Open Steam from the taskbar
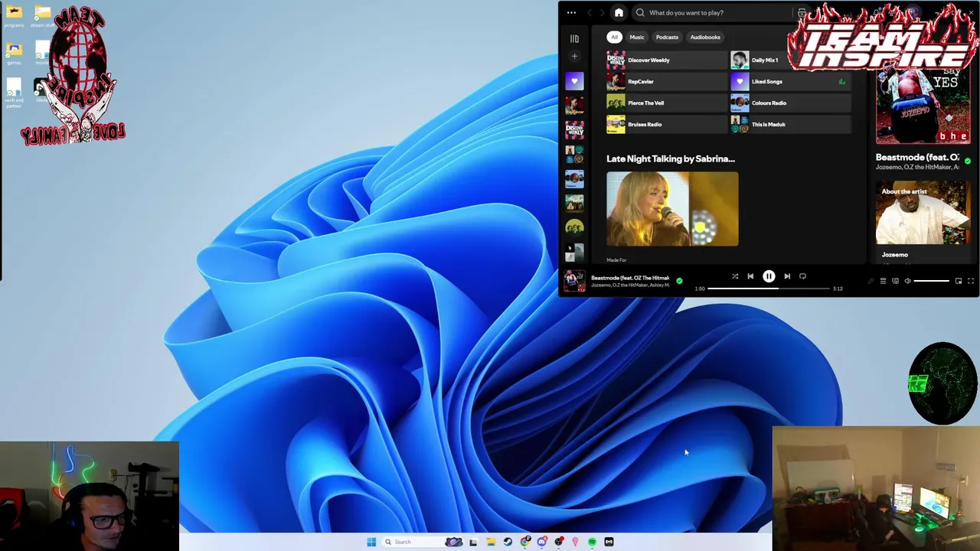 tap(508, 542)
